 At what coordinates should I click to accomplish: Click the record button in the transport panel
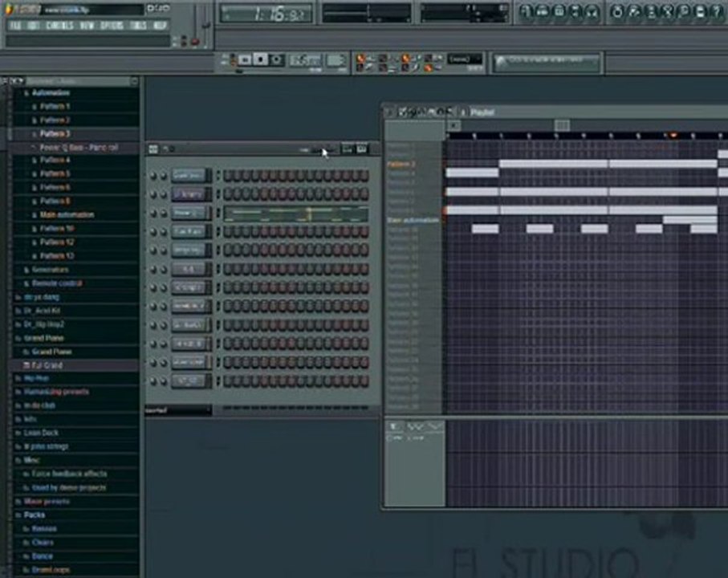(277, 60)
